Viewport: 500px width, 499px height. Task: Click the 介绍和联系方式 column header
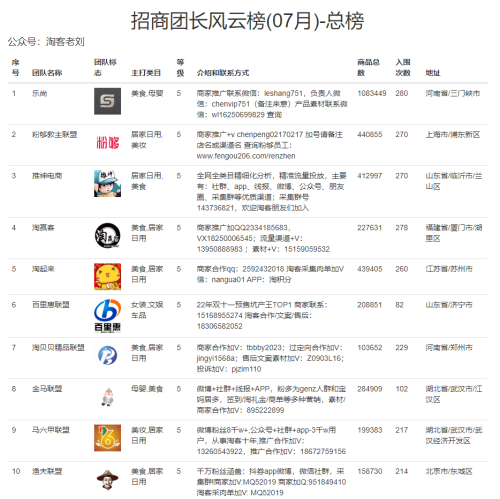223,73
